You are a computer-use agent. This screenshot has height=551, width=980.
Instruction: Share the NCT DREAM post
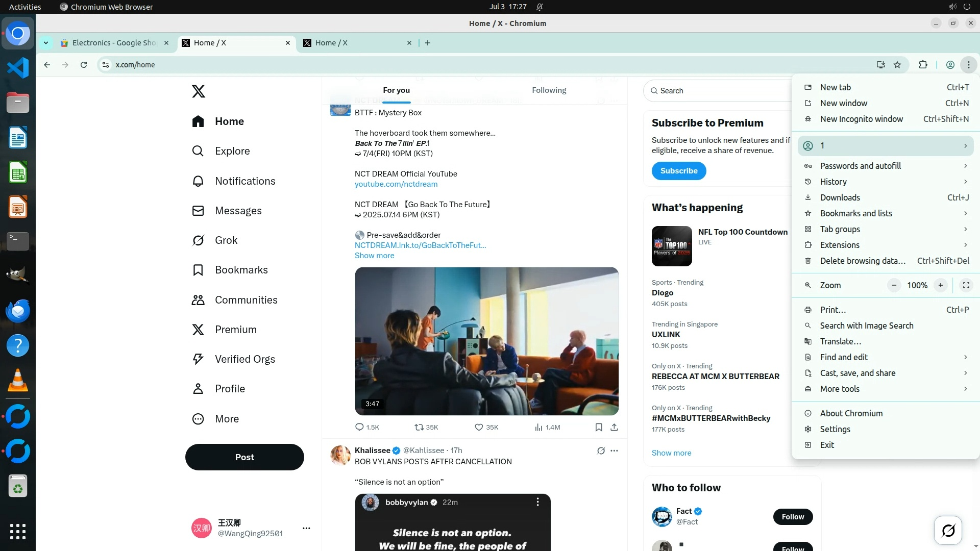[x=614, y=428]
